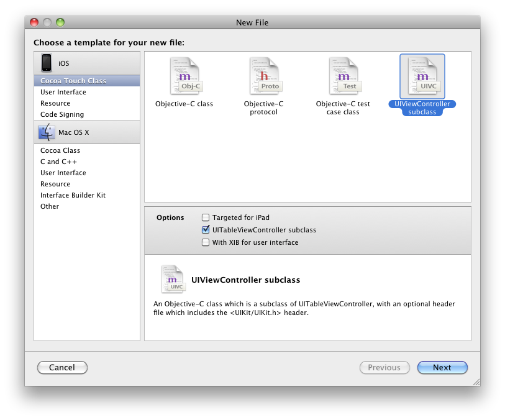
Task: Select the Objective-C protocol template icon
Action: [x=265, y=76]
